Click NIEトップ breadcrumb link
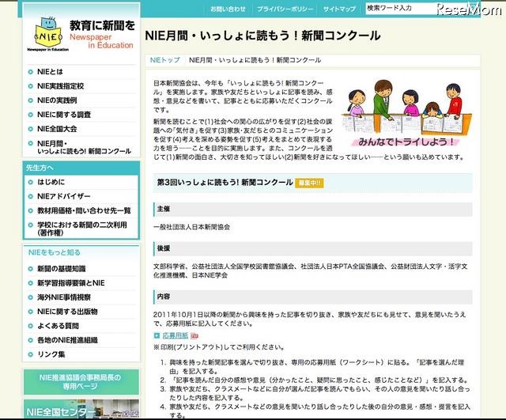This screenshot has height=420, width=506. point(165,59)
